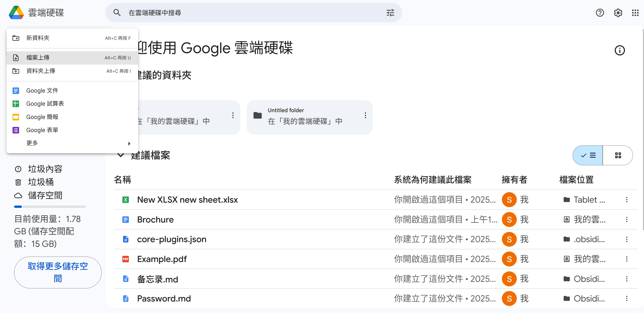Expand the 更多 submenu
The width and height of the screenshot is (644, 313).
(x=72, y=143)
